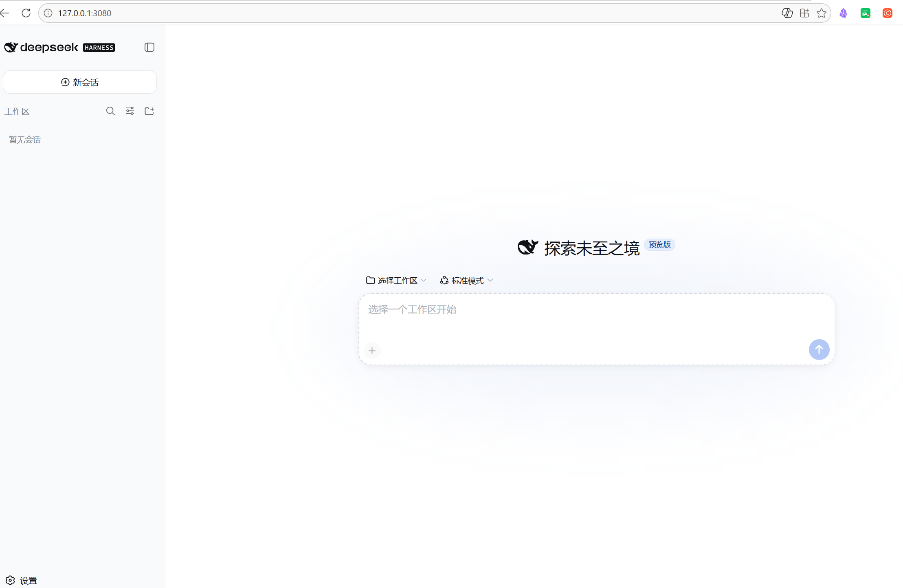Open the workspace filter sliders icon
Image resolution: width=903 pixels, height=588 pixels.
point(130,111)
